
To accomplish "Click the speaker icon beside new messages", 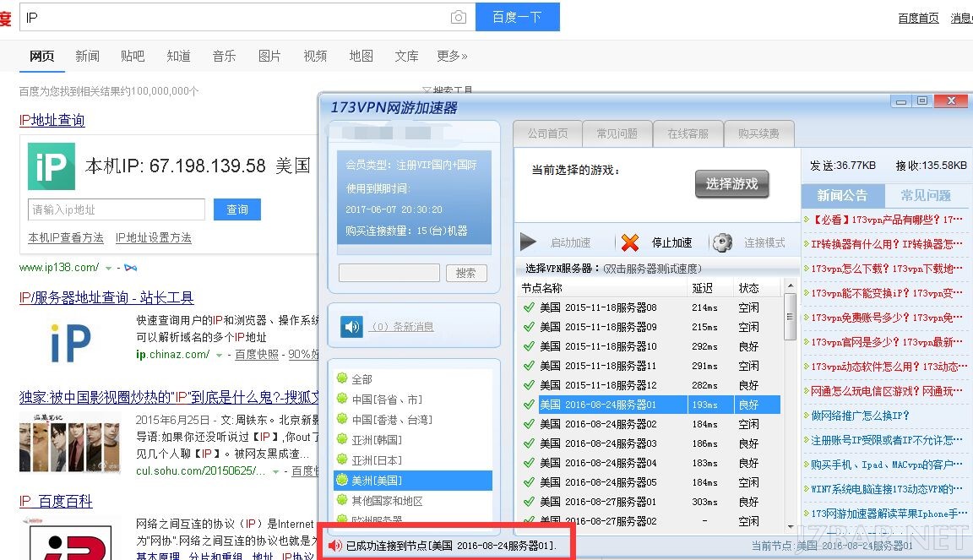I will click(352, 327).
